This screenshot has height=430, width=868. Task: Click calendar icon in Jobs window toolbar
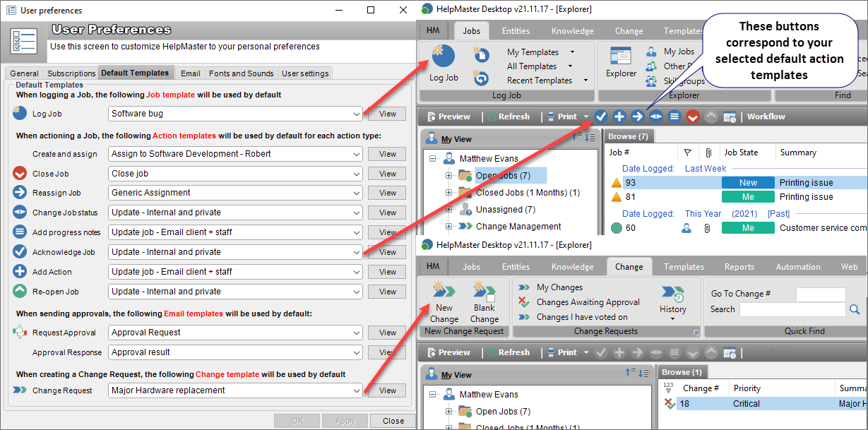point(730,117)
